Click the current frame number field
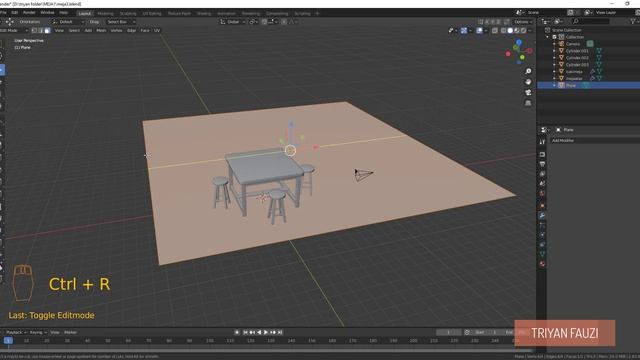Viewport: 640px width, 360px height. pyautogui.click(x=449, y=333)
